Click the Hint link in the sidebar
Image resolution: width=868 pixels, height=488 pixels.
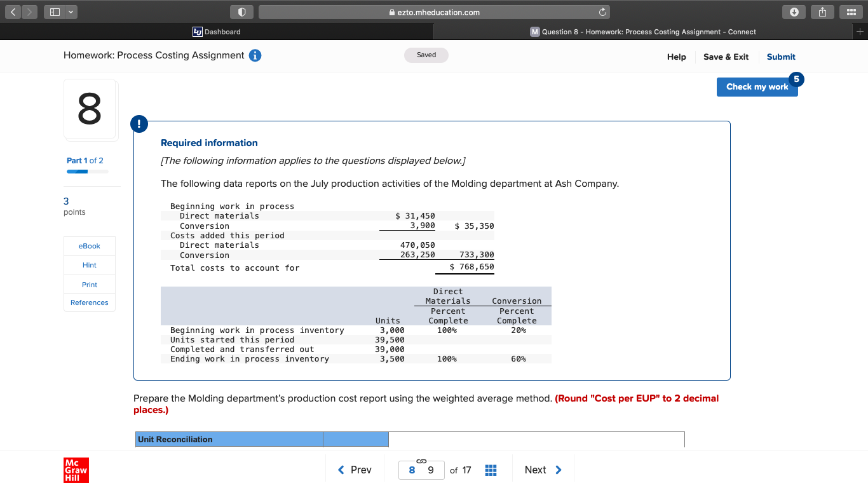coord(89,265)
